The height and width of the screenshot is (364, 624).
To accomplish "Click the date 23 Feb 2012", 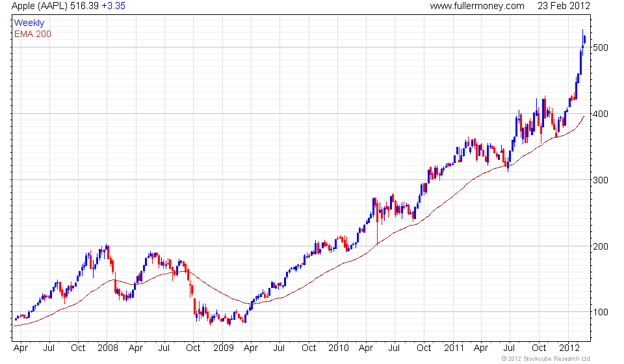I will pos(564,6).
